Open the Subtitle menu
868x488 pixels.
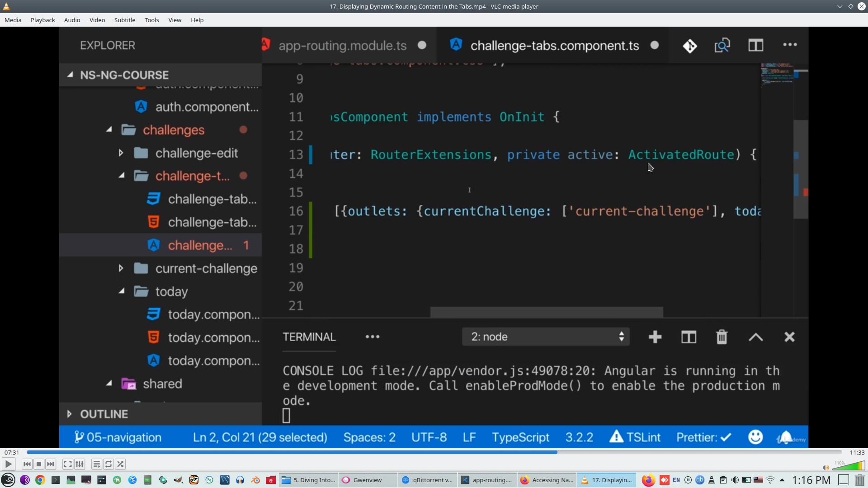tap(124, 20)
